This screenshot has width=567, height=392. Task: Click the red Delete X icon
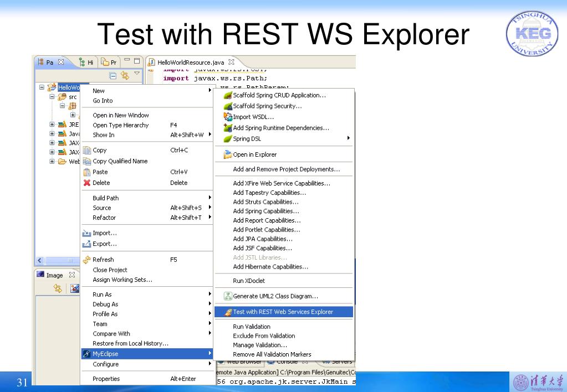(x=87, y=183)
